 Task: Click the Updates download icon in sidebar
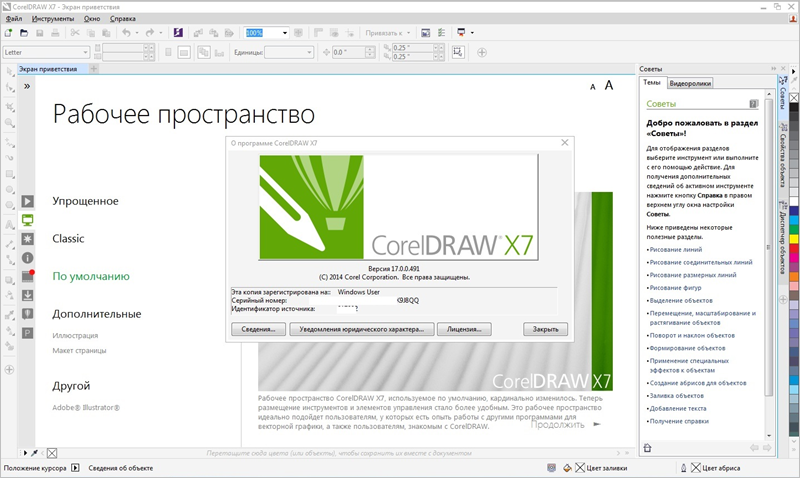coord(28,295)
